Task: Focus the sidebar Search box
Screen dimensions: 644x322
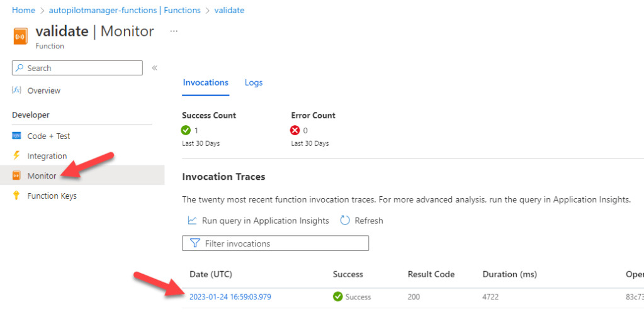Action: [x=77, y=68]
